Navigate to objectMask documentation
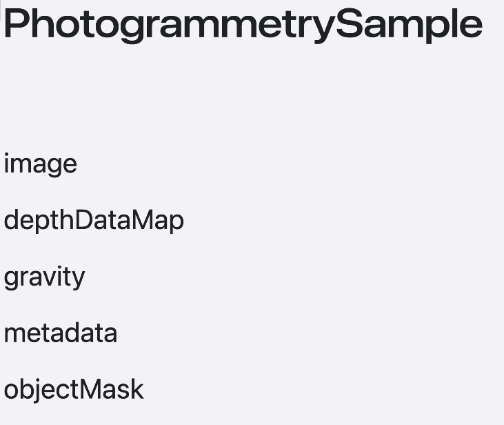Screen dimensions: 504x425 74,390
